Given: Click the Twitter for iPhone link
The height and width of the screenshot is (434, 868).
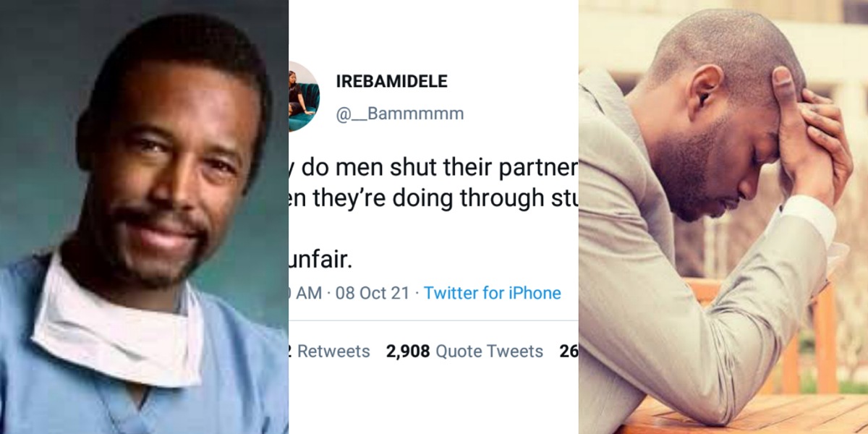Looking at the screenshot, I should point(492,293).
